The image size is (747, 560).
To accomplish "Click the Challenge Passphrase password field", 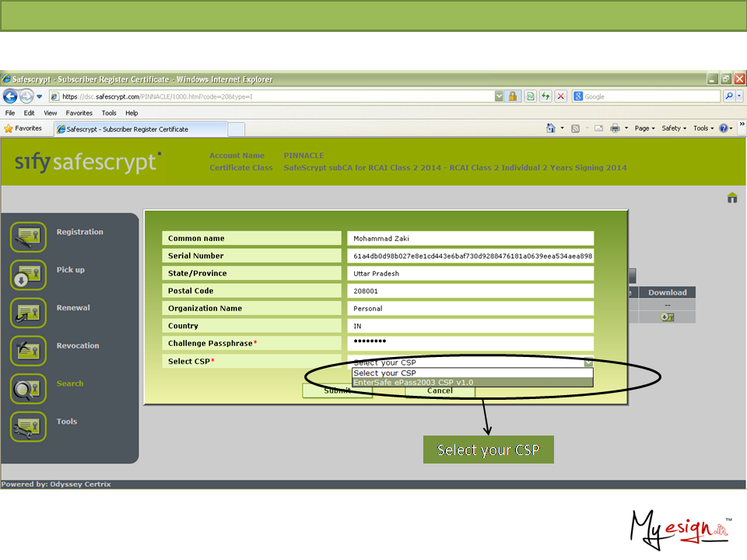I will (x=470, y=343).
